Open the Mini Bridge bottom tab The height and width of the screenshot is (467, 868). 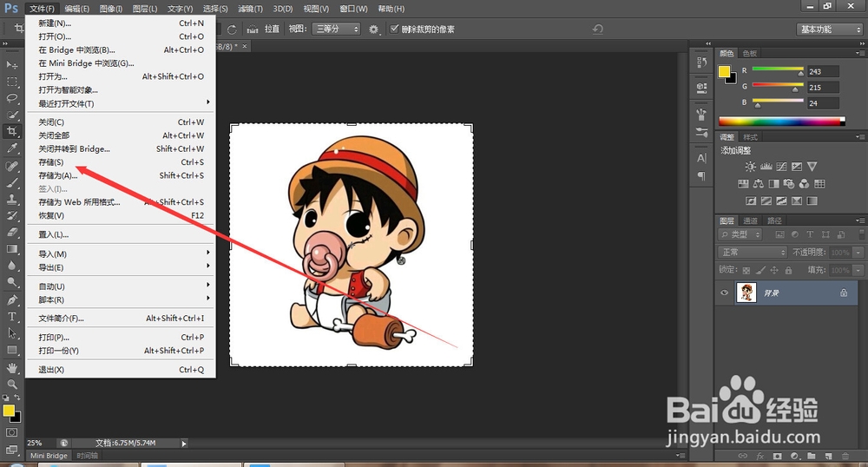(49, 456)
